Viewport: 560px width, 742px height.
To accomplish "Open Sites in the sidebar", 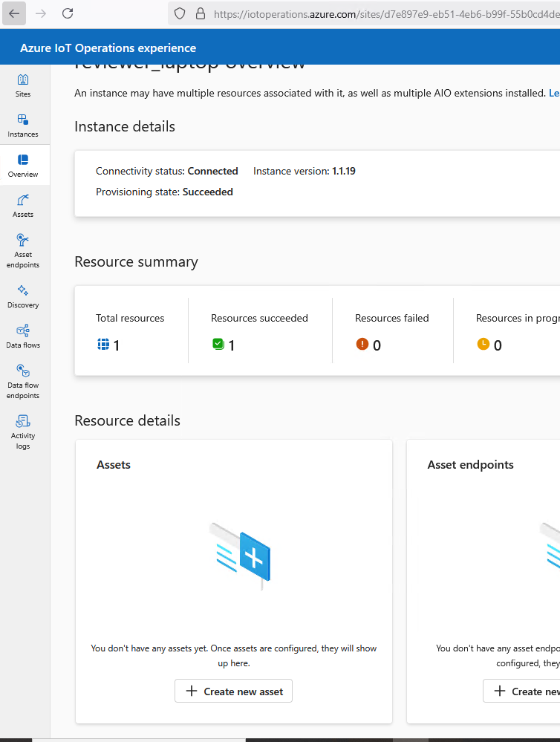I will point(23,85).
